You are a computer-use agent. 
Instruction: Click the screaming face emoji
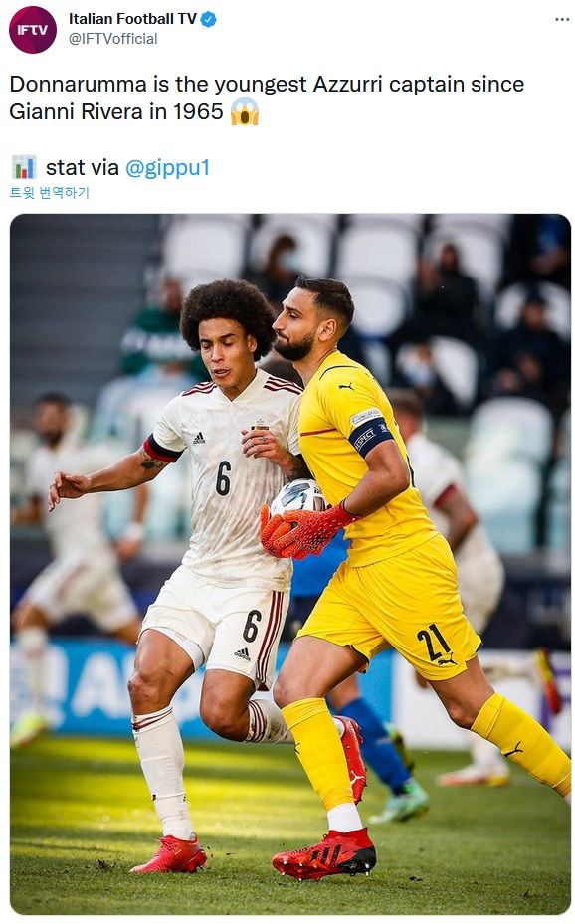point(245,111)
